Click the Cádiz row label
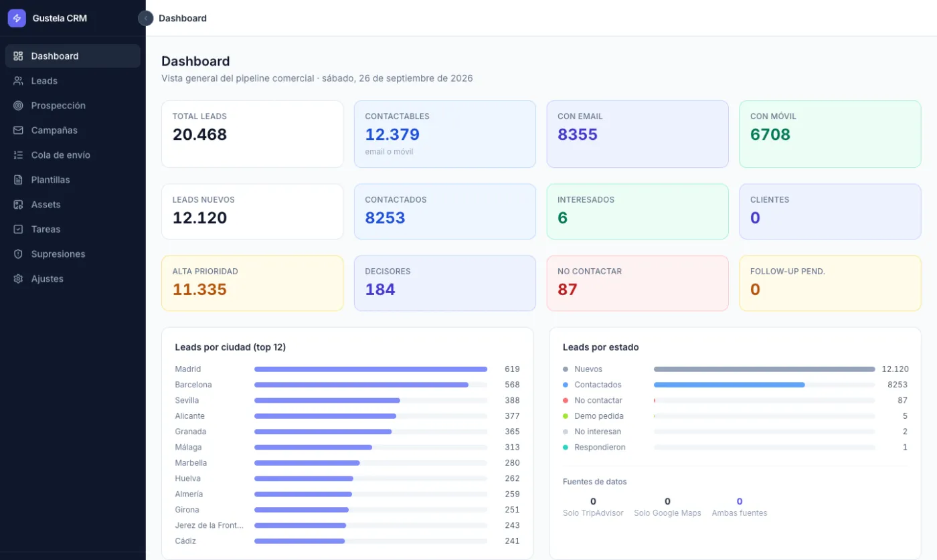This screenshot has width=937, height=560. [x=185, y=541]
